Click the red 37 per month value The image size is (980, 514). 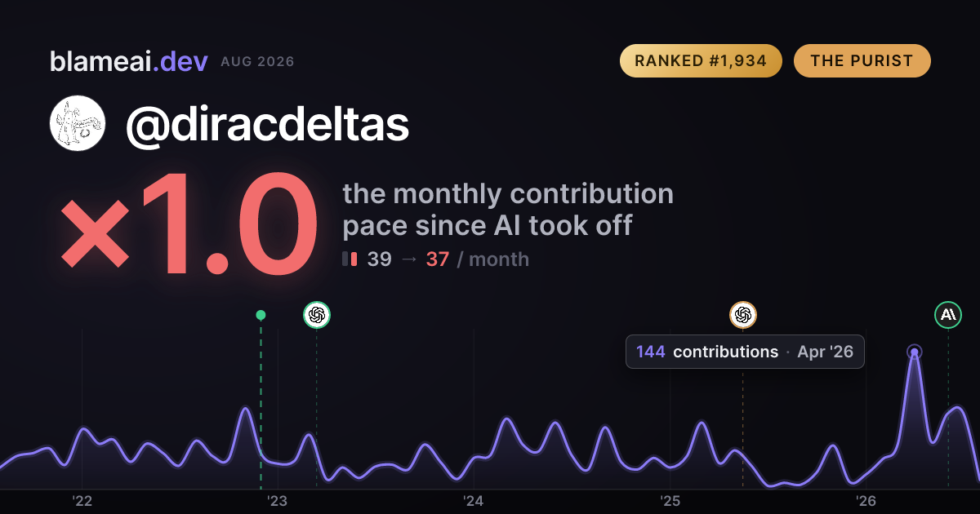click(x=438, y=259)
